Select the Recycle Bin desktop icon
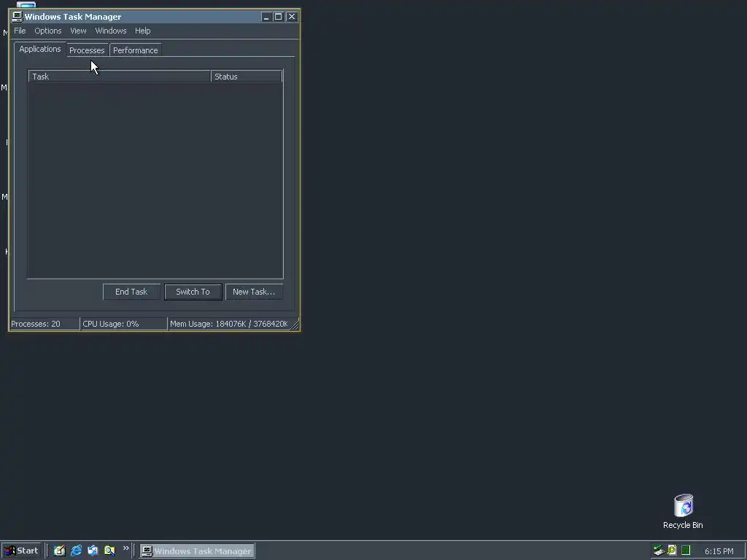747x560 pixels. tap(683, 512)
